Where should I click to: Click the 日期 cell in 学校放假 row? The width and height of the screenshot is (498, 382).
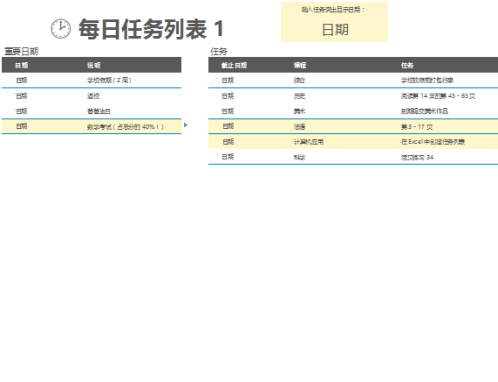point(21,80)
